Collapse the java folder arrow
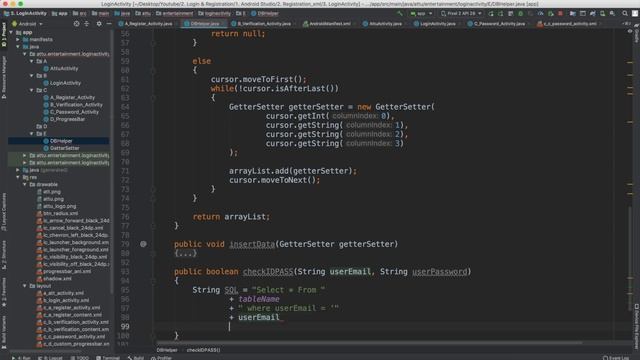Screen dimensions: 640x360 click(18, 47)
